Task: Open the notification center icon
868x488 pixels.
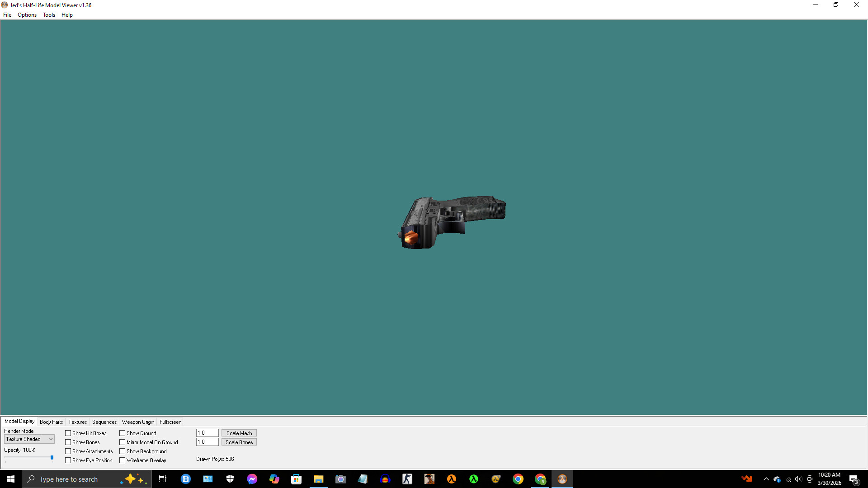Action: pyautogui.click(x=854, y=479)
